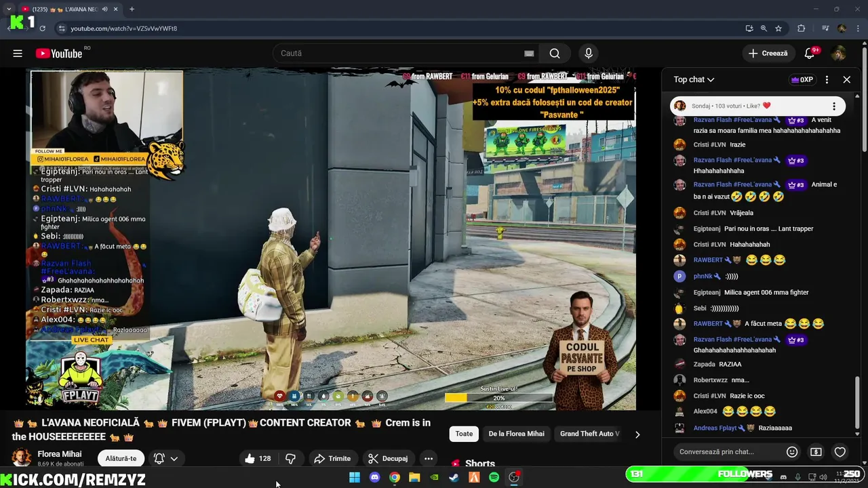Open the browser zoom indicator icon
868x488 pixels.
click(x=764, y=28)
